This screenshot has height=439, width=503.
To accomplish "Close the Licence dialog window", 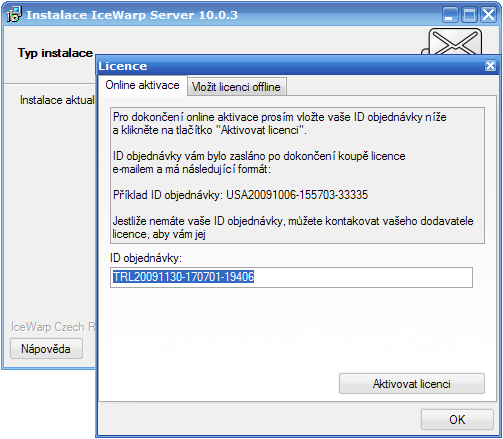I will pos(490,66).
